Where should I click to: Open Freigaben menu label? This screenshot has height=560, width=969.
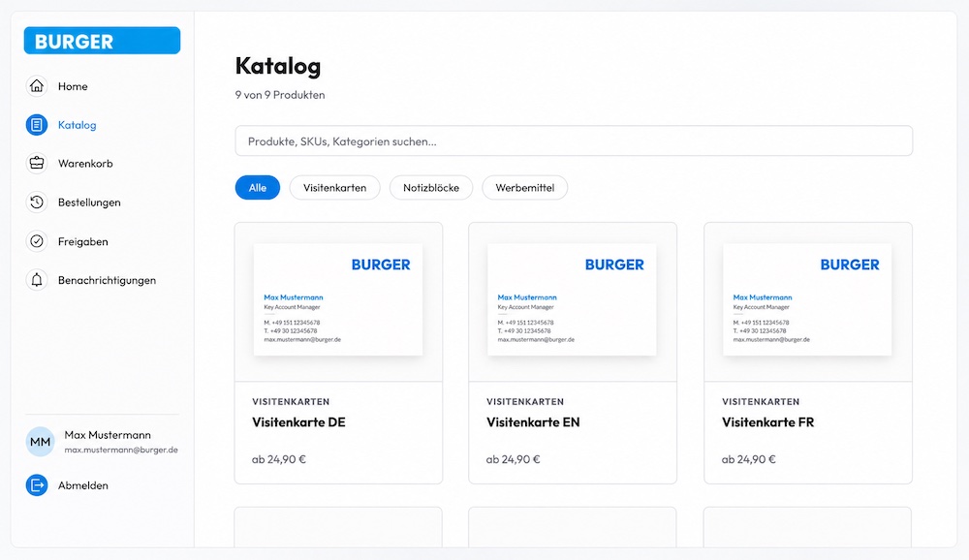pos(82,241)
